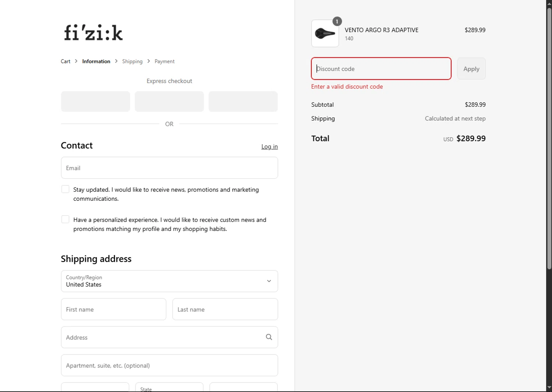
Task: Click the scrollbar down arrow
Action: click(549, 387)
